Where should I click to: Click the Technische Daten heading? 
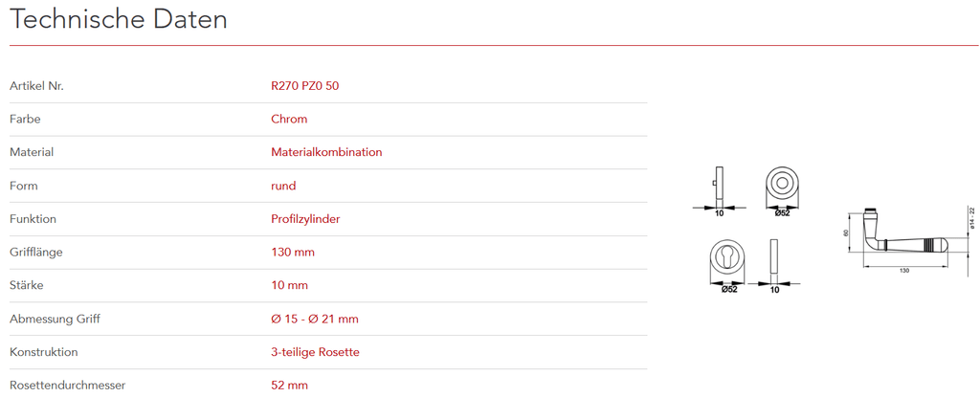pyautogui.click(x=119, y=19)
